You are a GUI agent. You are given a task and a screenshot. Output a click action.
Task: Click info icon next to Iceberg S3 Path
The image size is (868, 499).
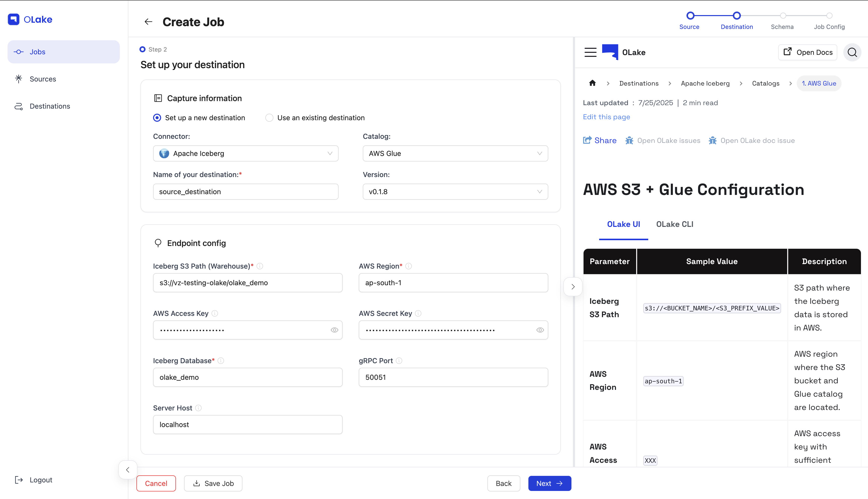point(260,266)
